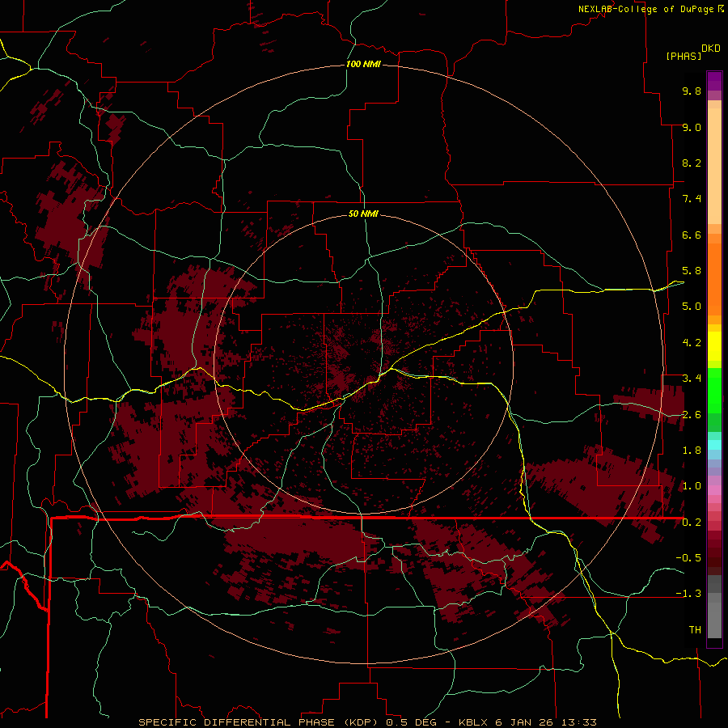Click the -0.5 scale value
The width and height of the screenshot is (728, 728).
pyautogui.click(x=688, y=558)
